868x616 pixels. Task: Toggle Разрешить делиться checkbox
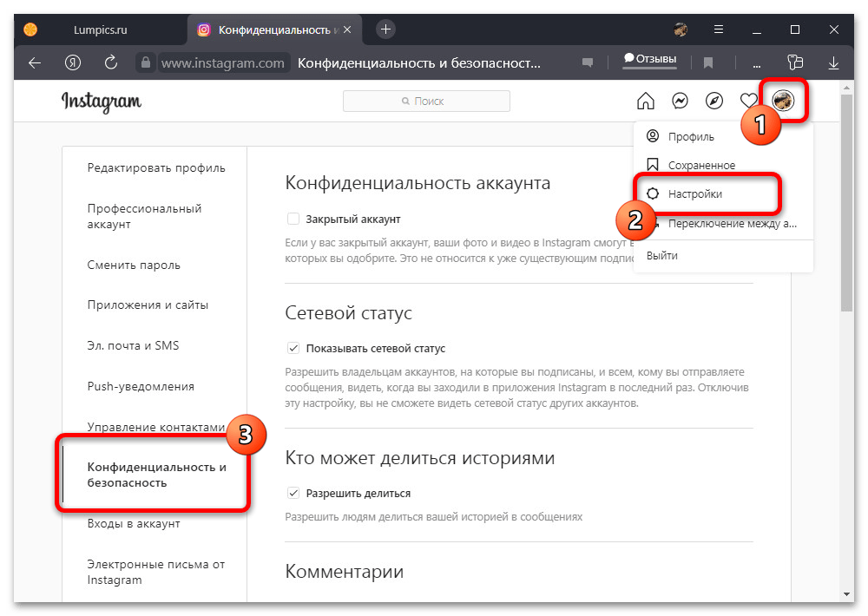pyautogui.click(x=293, y=493)
